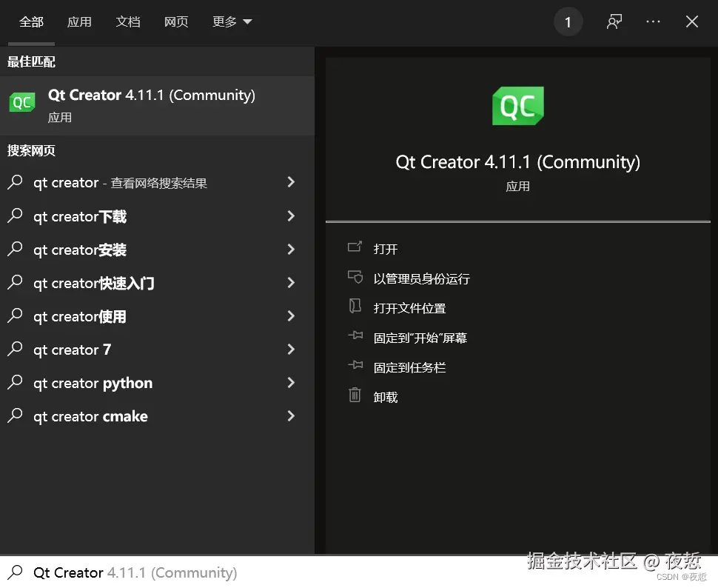Click the magnifier icon beside 'qt creator python'
Viewport: 718px width, 588px height.
point(16,383)
